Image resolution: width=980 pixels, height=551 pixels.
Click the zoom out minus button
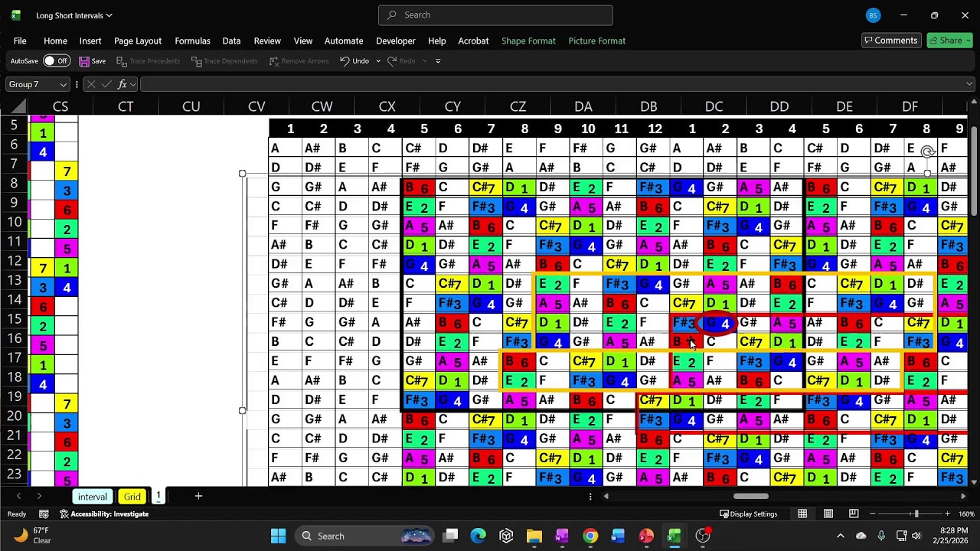(x=874, y=514)
